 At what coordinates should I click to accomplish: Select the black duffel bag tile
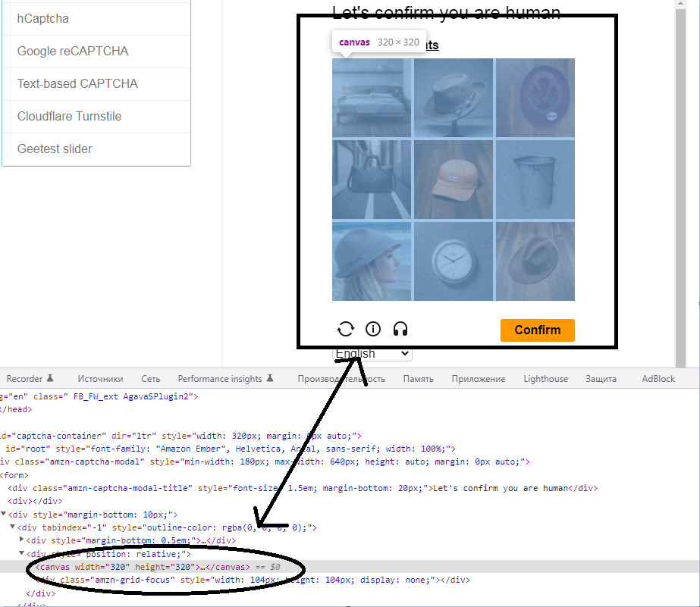[372, 180]
